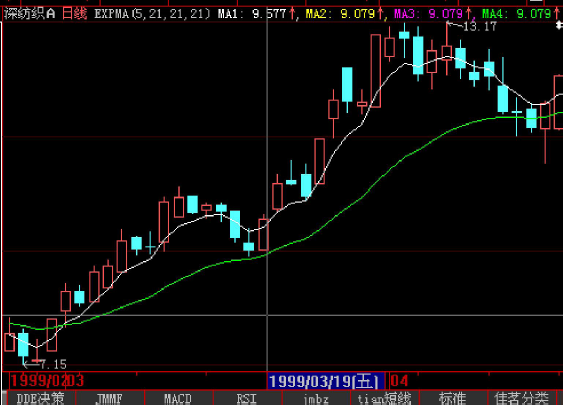Click the 深纺织A stock name label
Screen dimensions: 564x406
[x=30, y=14]
